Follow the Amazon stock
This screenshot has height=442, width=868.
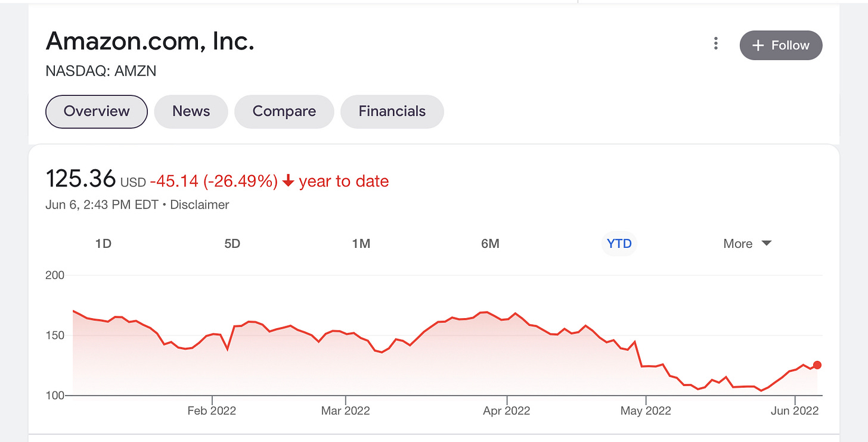point(781,45)
